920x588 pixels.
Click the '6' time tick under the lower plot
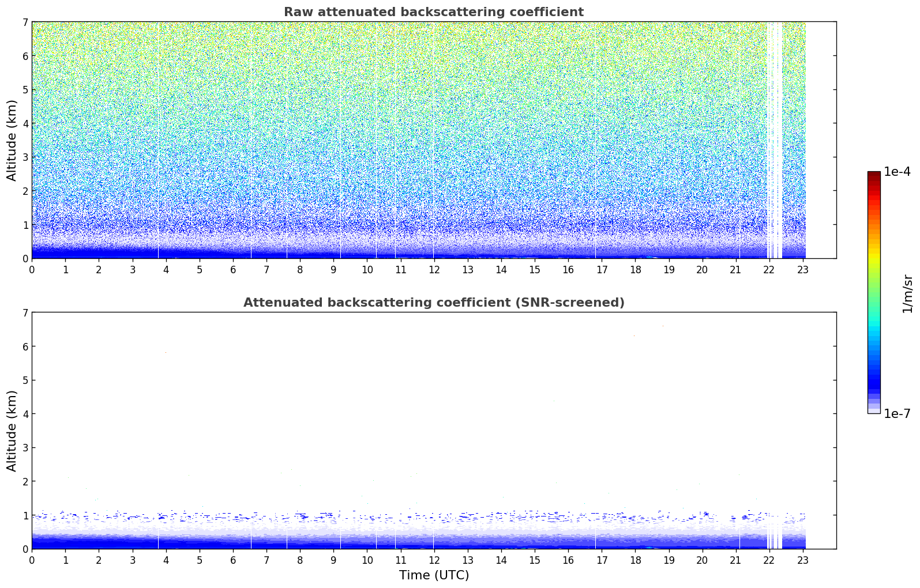(233, 560)
